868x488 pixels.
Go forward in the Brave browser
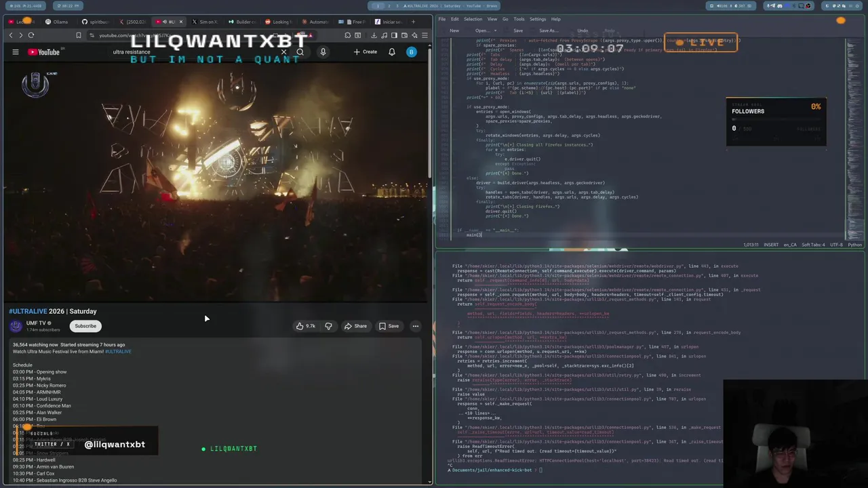20,35
